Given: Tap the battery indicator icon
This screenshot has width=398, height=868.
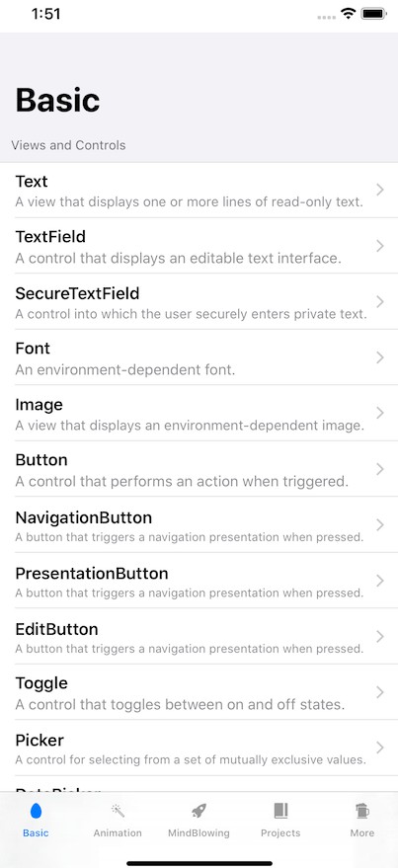Looking at the screenshot, I should (x=373, y=14).
